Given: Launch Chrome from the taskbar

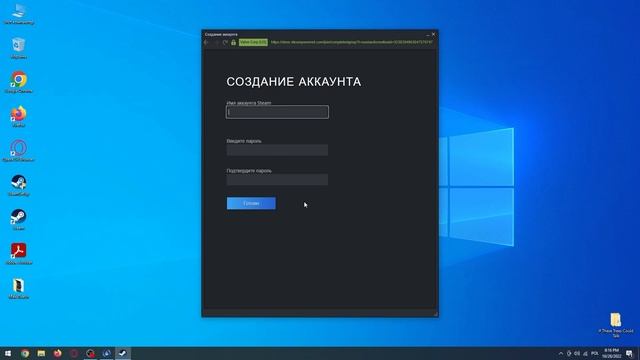Looking at the screenshot, I should click(x=25, y=353).
